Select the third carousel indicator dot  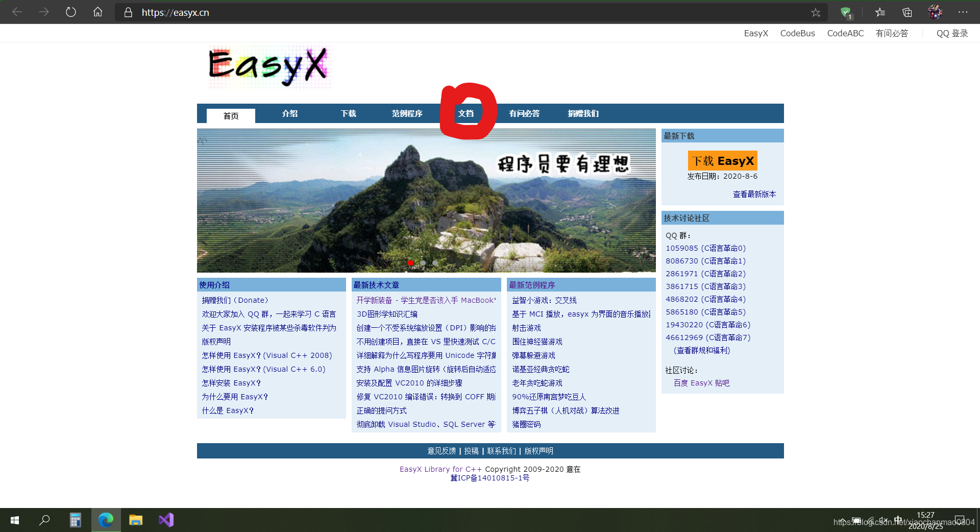[435, 262]
